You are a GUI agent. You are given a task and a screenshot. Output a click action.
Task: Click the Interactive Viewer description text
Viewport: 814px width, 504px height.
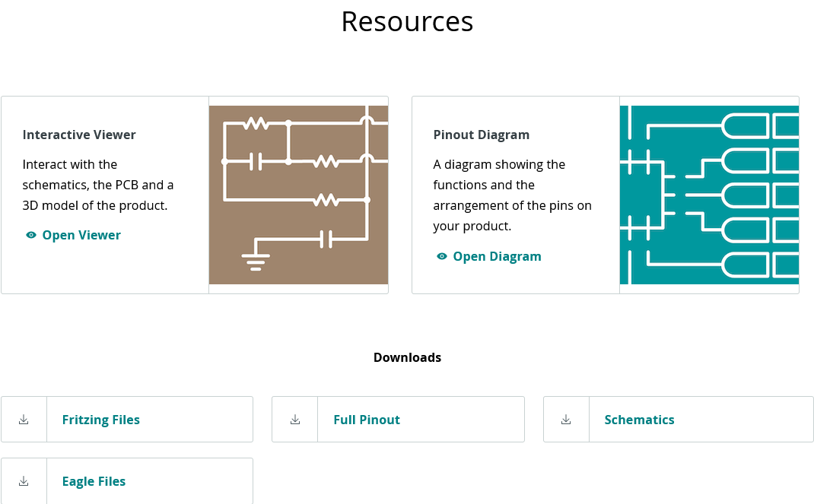click(x=98, y=185)
